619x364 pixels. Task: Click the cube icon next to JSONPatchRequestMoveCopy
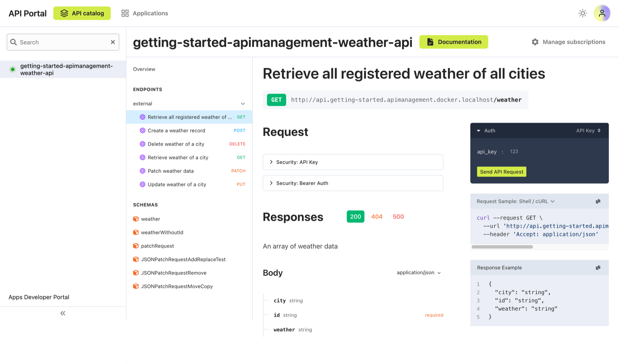click(136, 286)
